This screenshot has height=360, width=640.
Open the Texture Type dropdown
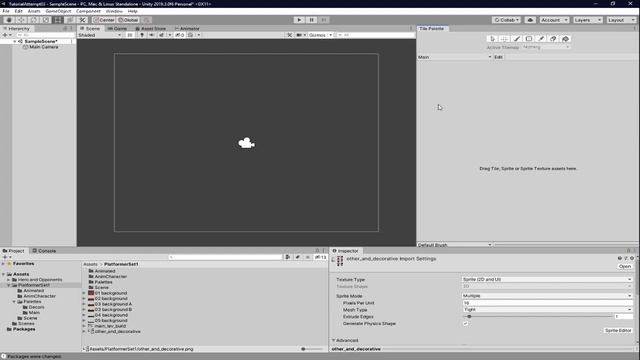coord(547,280)
